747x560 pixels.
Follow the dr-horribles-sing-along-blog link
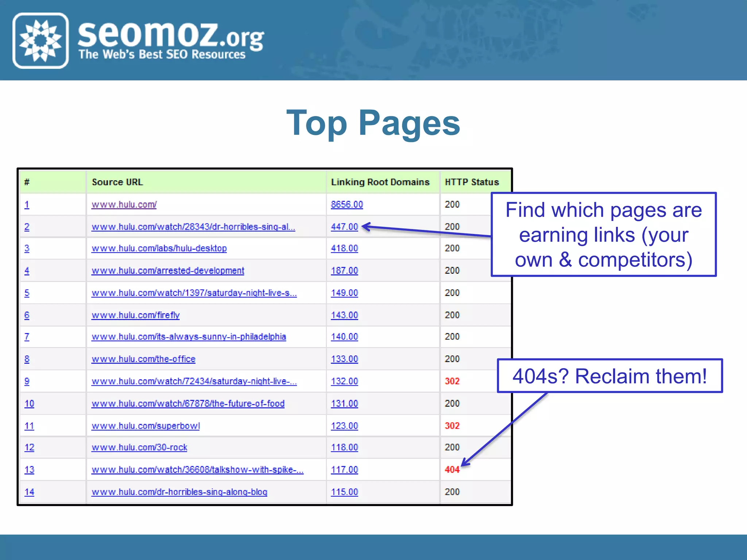[x=179, y=492]
